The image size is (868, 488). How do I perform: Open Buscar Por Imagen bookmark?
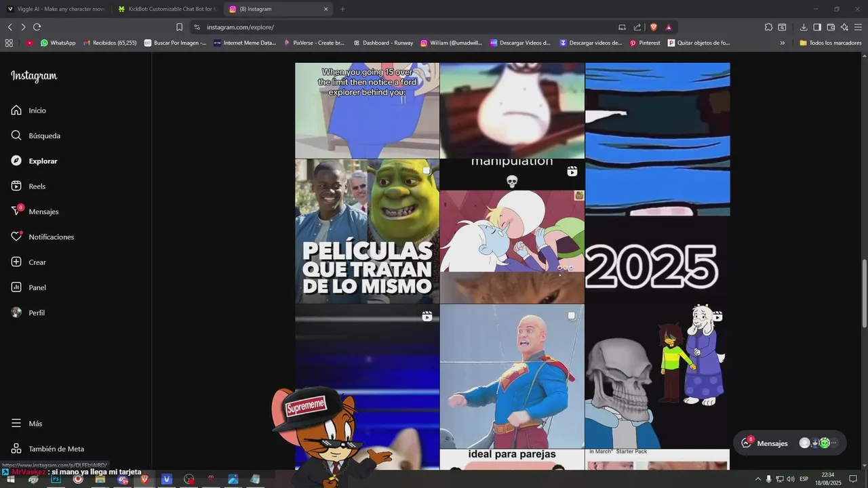click(x=175, y=43)
